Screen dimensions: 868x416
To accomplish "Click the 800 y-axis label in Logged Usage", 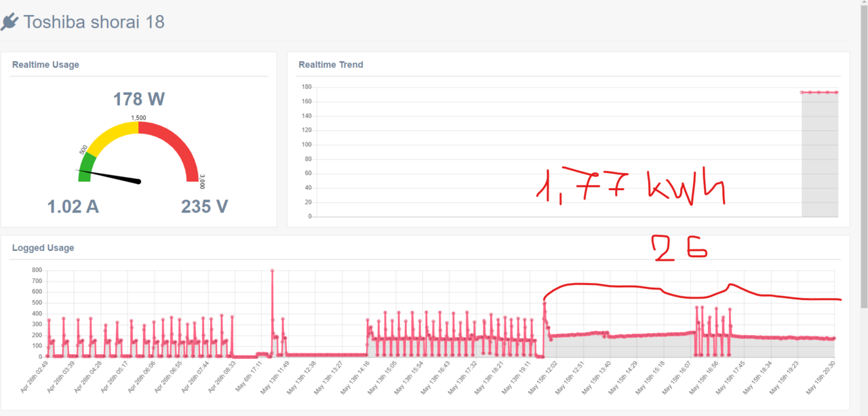I will coord(37,270).
